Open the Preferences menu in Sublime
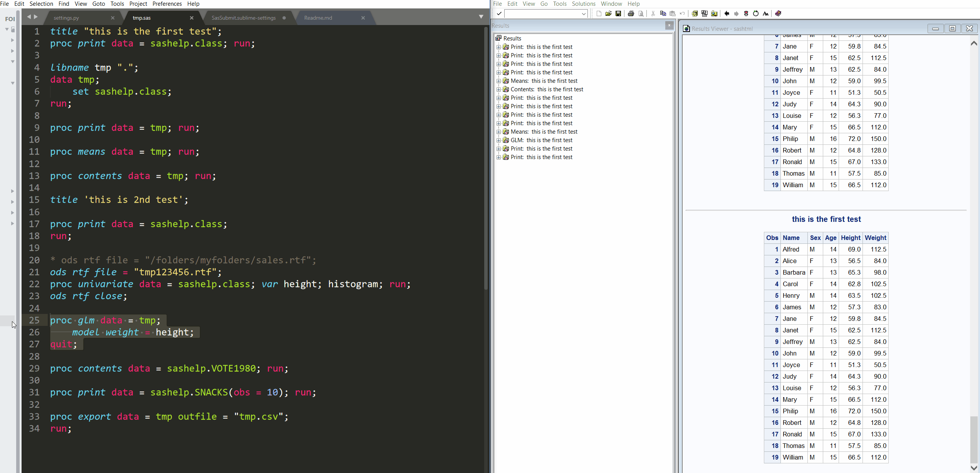 [x=167, y=4]
